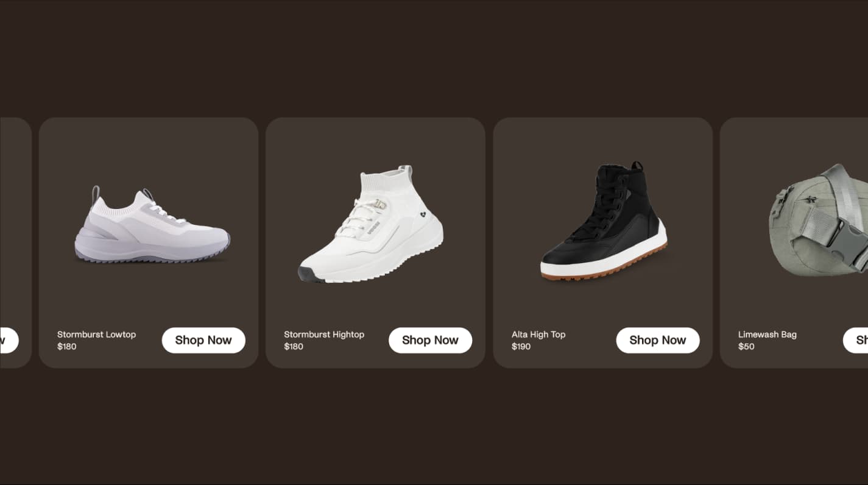Click Shop Now for Stormburst Hightop
This screenshot has width=868, height=485.
(430, 340)
